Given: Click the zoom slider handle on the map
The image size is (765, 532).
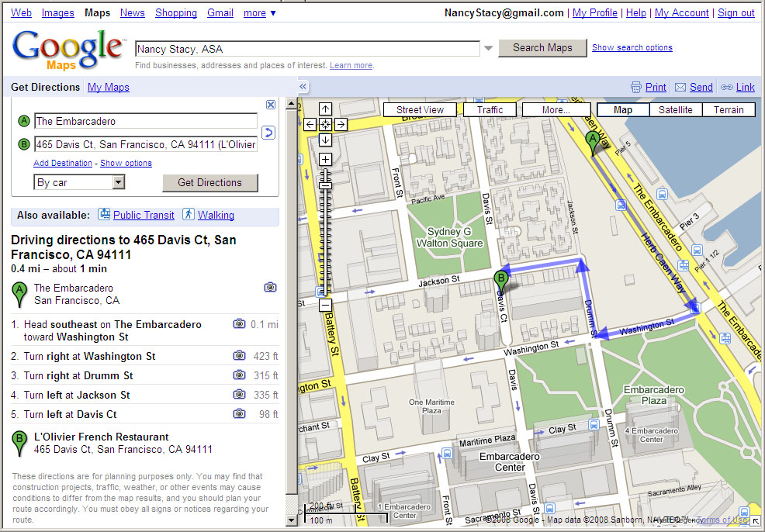Looking at the screenshot, I should [325, 185].
